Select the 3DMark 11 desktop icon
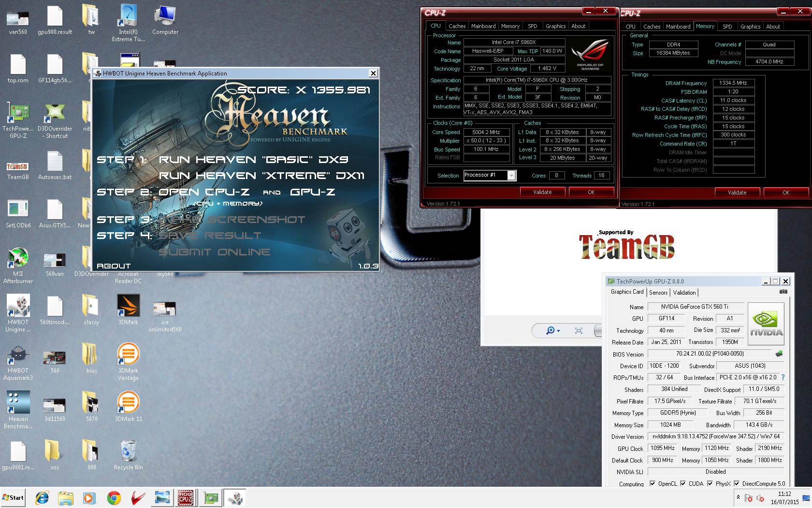The height and width of the screenshot is (508, 812). 128,406
